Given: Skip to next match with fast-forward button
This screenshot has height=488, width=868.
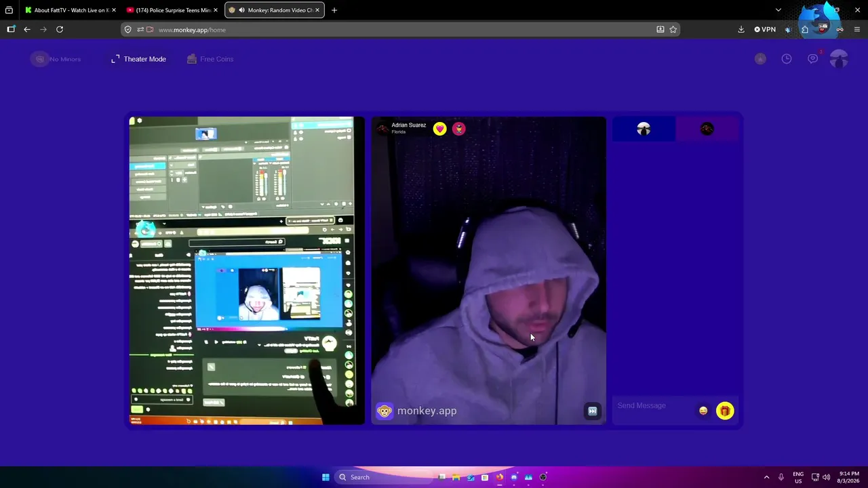Looking at the screenshot, I should 592,411.
